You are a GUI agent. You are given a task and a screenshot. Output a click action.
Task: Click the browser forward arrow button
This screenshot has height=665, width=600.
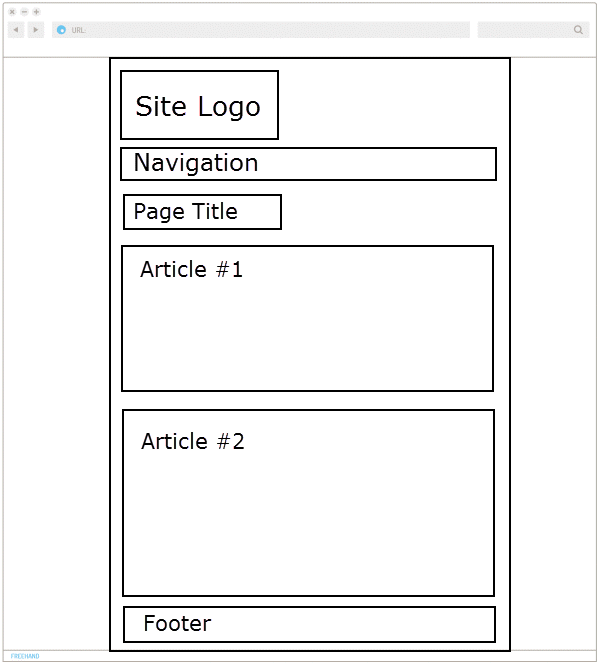(36, 30)
